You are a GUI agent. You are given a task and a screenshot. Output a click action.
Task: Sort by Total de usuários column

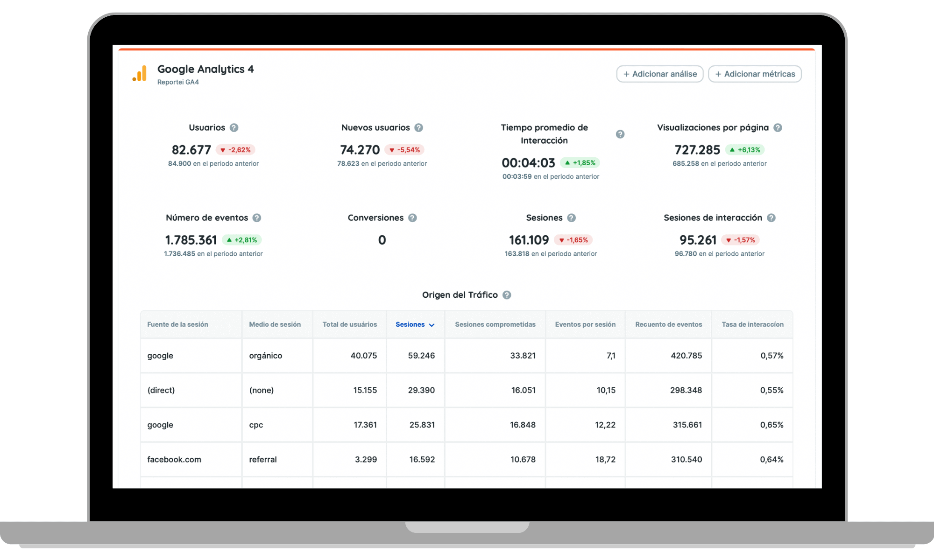350,324
